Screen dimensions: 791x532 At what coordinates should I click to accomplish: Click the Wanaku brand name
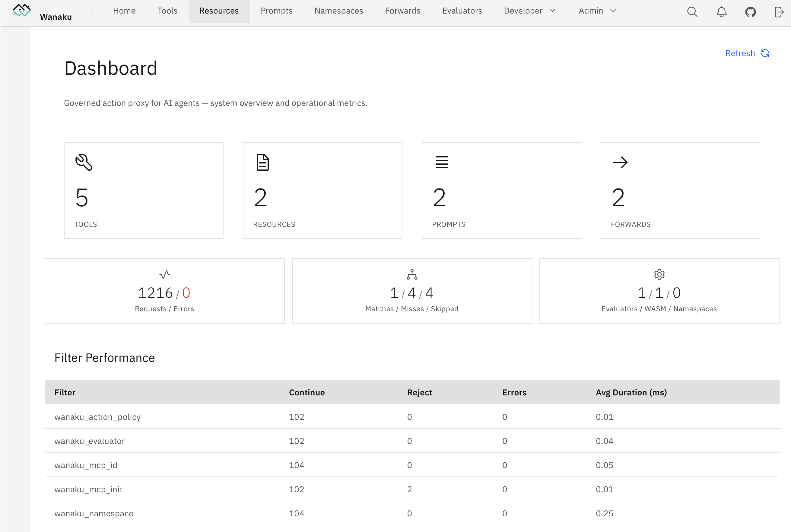tap(56, 17)
